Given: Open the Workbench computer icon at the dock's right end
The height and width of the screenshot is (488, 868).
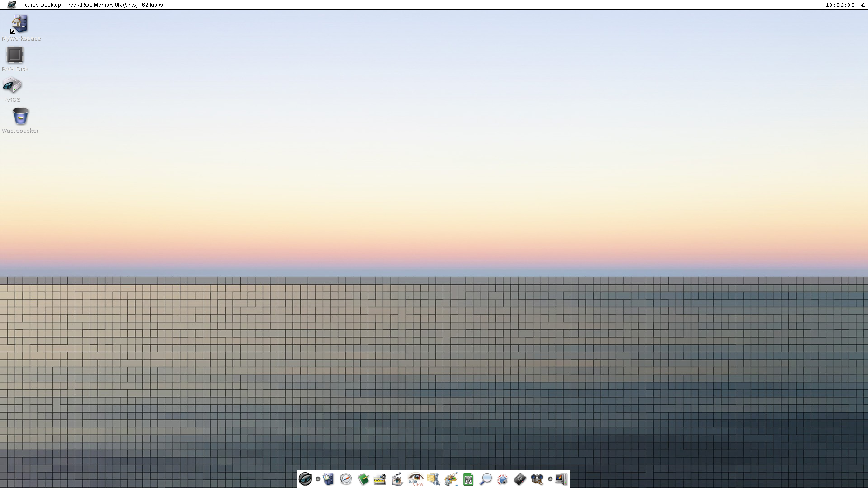Looking at the screenshot, I should click(x=561, y=479).
